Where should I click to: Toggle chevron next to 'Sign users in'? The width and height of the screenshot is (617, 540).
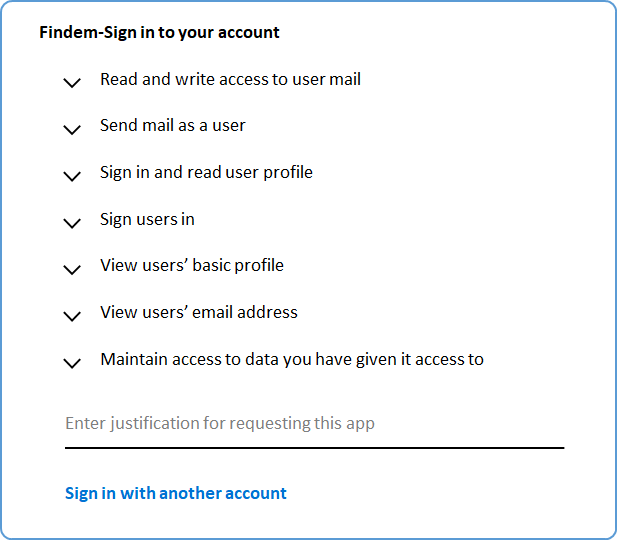(71, 223)
